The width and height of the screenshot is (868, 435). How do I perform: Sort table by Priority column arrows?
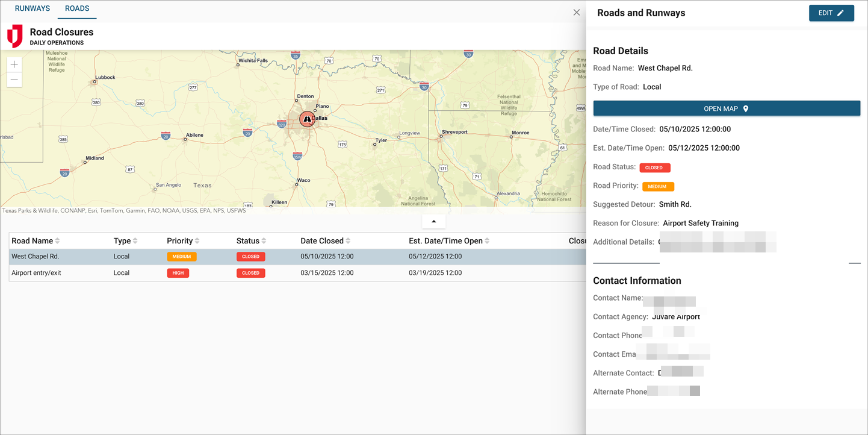click(x=197, y=241)
